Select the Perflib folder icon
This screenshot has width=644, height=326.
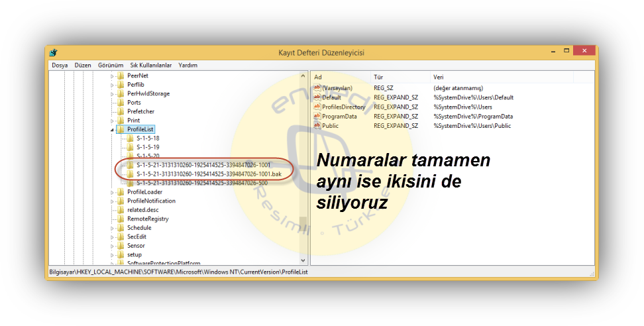tap(121, 85)
